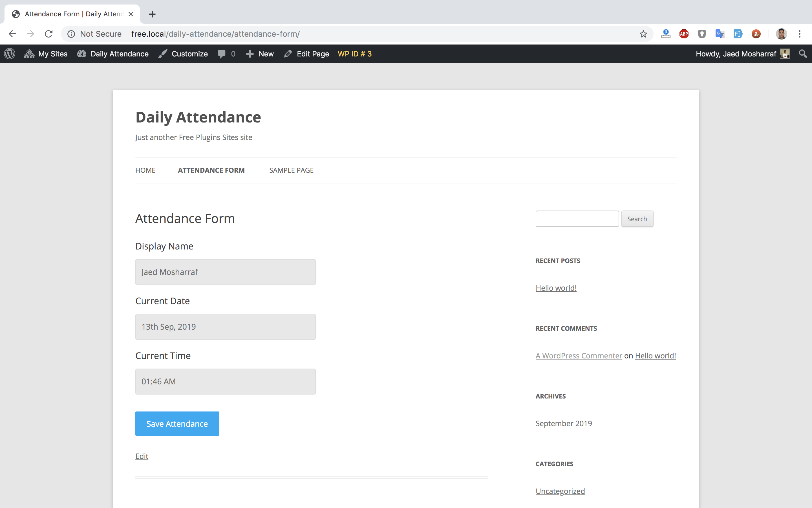Open Daily Attendance dashboard menu in admin bar
Image resolution: width=812 pixels, height=508 pixels.
coord(113,54)
